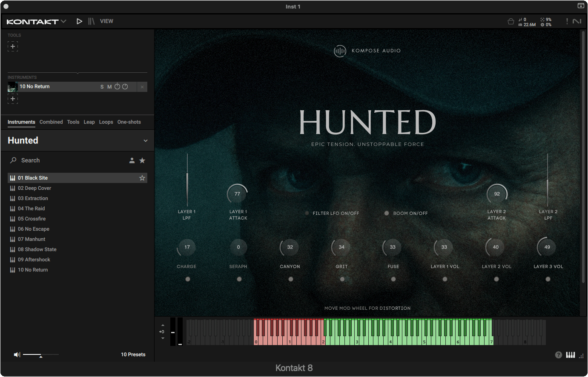Expand the Hunted library dropdown
588x377 pixels.
(145, 141)
